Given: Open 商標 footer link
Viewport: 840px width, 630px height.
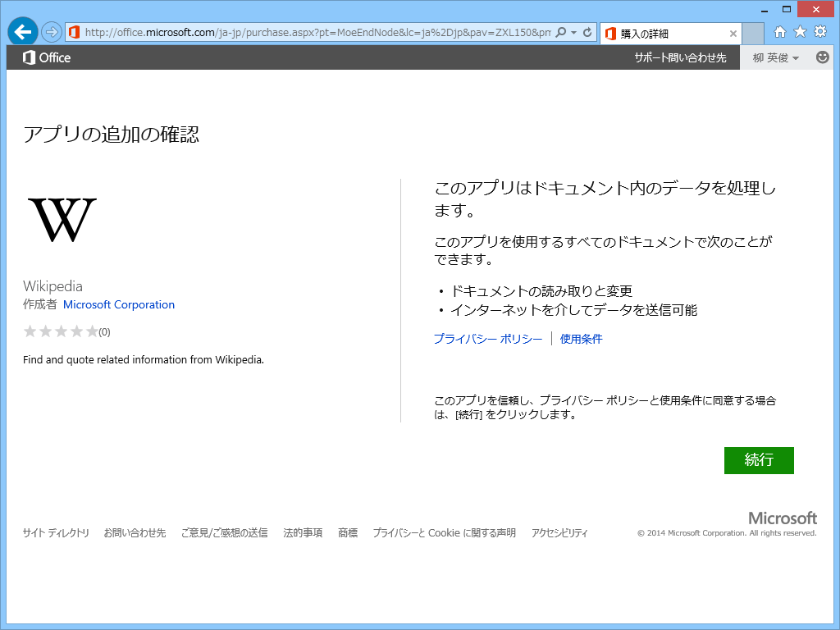Looking at the screenshot, I should pos(348,532).
